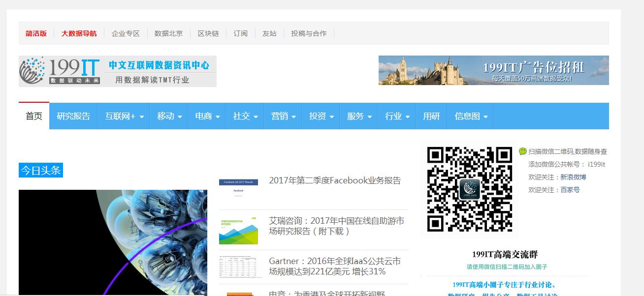The image size is (644, 296).
Task: Open the 互联网+ menu
Action: (x=123, y=116)
